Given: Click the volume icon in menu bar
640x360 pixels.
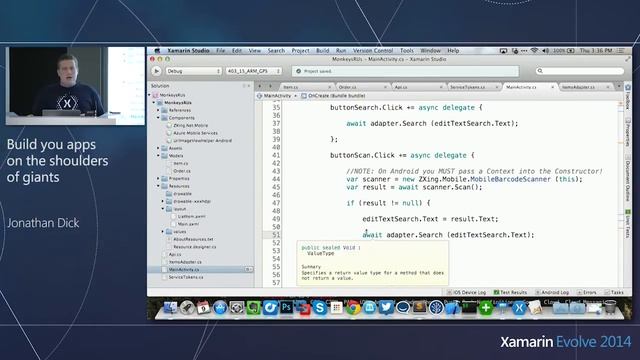Looking at the screenshot, I should pos(546,51).
